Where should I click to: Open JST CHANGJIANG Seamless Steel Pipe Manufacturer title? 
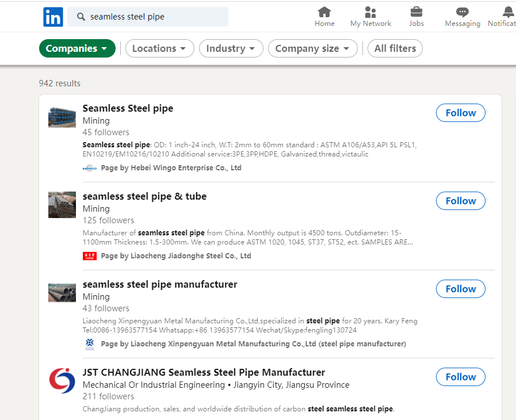[204, 372]
